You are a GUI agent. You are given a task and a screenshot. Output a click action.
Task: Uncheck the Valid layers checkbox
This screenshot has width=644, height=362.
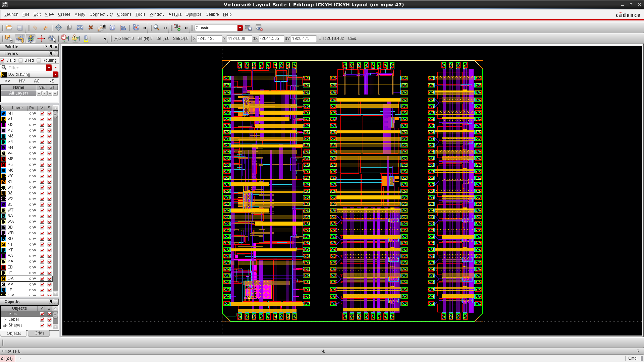pyautogui.click(x=3, y=60)
